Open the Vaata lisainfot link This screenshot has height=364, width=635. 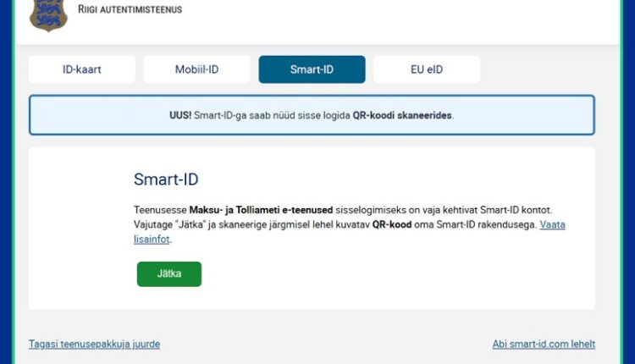pyautogui.click(x=552, y=225)
